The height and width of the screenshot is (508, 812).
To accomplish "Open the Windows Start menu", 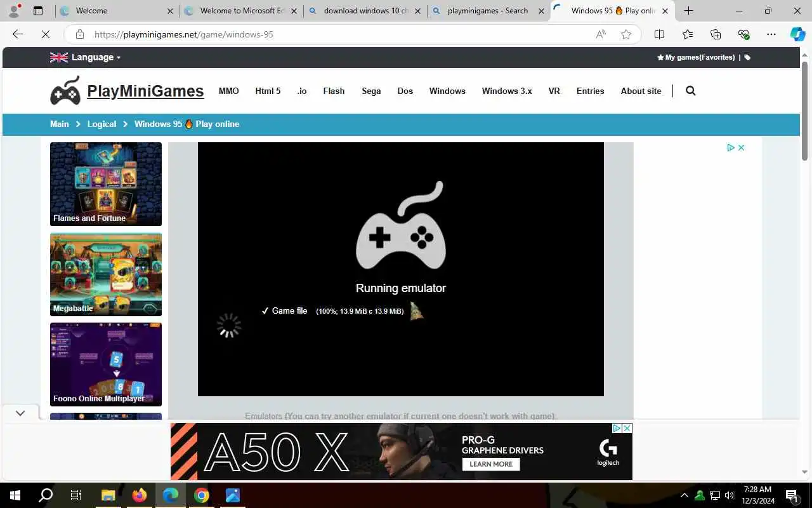I will click(x=15, y=495).
